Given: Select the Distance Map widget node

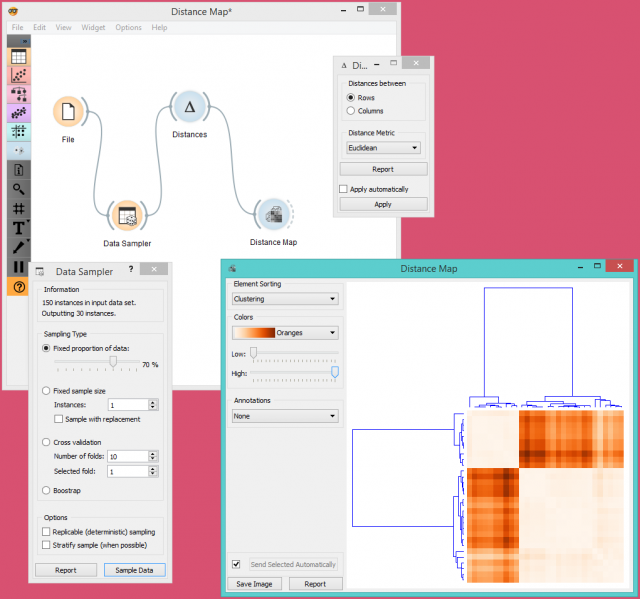Looking at the screenshot, I should [272, 214].
